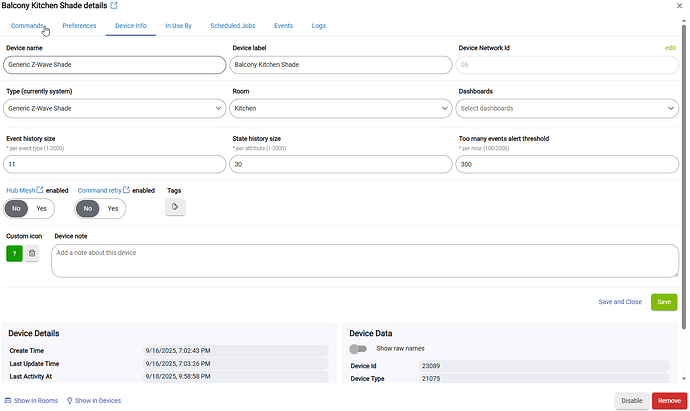Image resolution: width=690 pixels, height=411 pixels.
Task: Toggle Show raw names switch
Action: click(x=358, y=349)
